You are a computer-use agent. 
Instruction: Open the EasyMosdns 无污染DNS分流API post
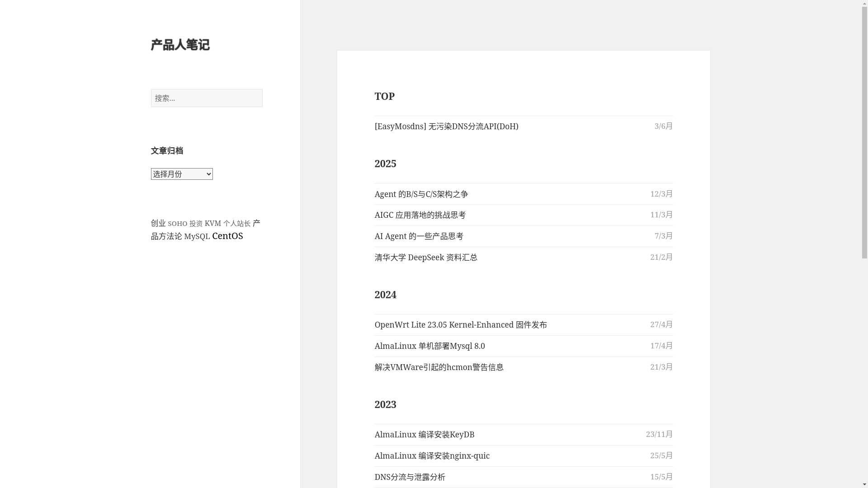(446, 127)
